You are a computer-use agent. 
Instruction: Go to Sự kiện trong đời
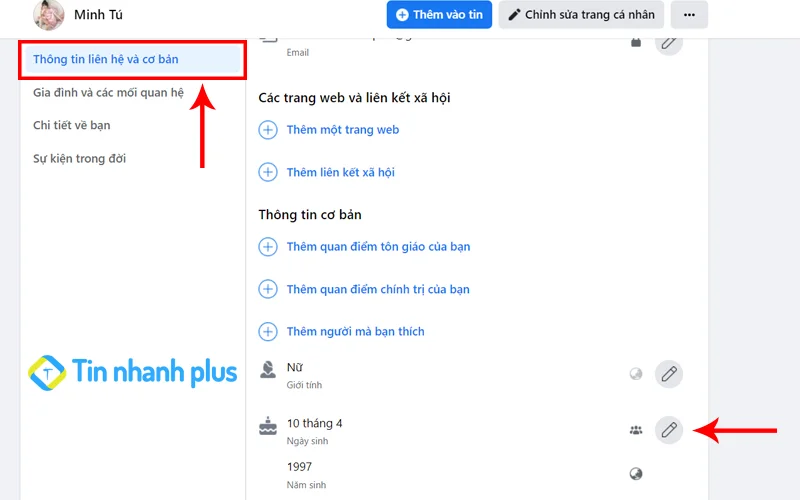click(x=79, y=158)
